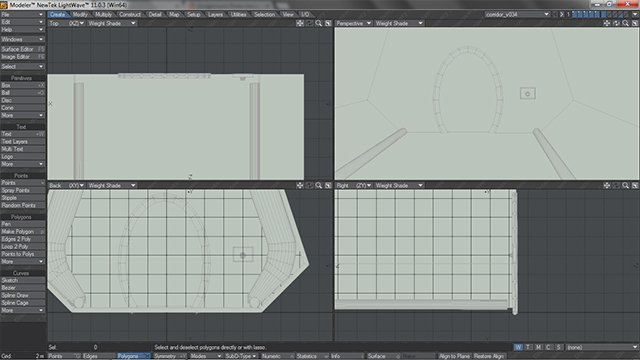Toggle Symmetry mode
The width and height of the screenshot is (640, 360).
click(x=169, y=356)
